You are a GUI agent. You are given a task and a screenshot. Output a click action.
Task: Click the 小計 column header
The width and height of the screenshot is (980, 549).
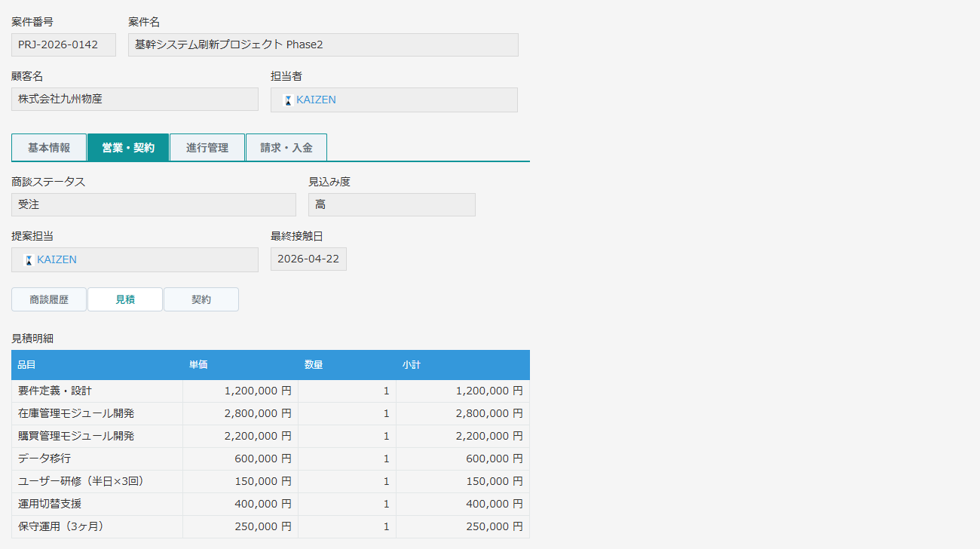[411, 365]
